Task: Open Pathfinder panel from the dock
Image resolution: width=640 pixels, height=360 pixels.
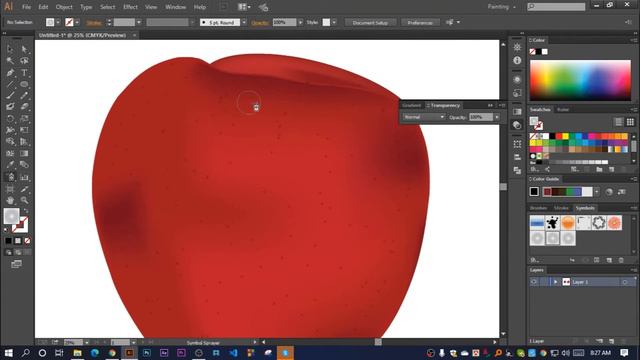Action: click(517, 170)
